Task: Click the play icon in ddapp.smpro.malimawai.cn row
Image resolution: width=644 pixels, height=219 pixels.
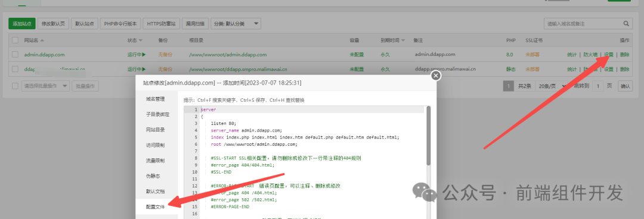Action: point(144,69)
